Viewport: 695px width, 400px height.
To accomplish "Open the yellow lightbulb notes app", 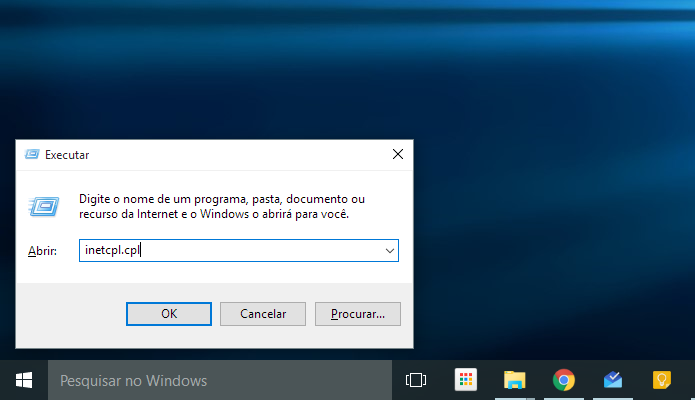I will pos(662,380).
